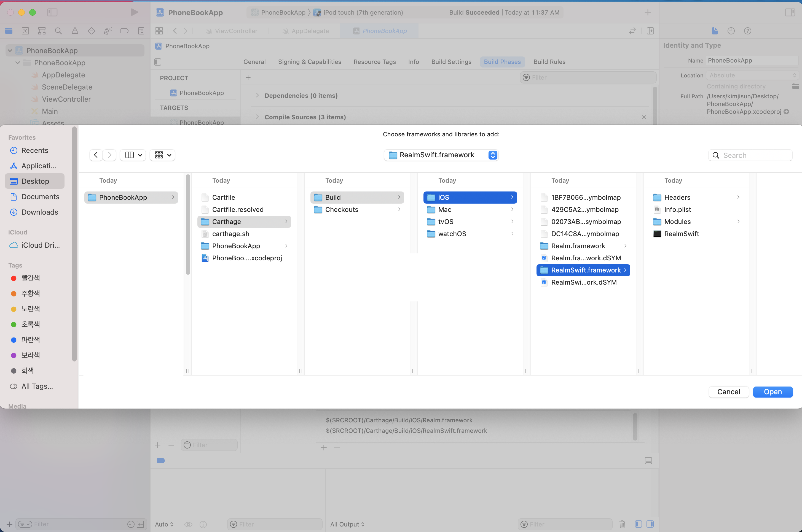Click the Open button
The height and width of the screenshot is (532, 802).
click(773, 391)
